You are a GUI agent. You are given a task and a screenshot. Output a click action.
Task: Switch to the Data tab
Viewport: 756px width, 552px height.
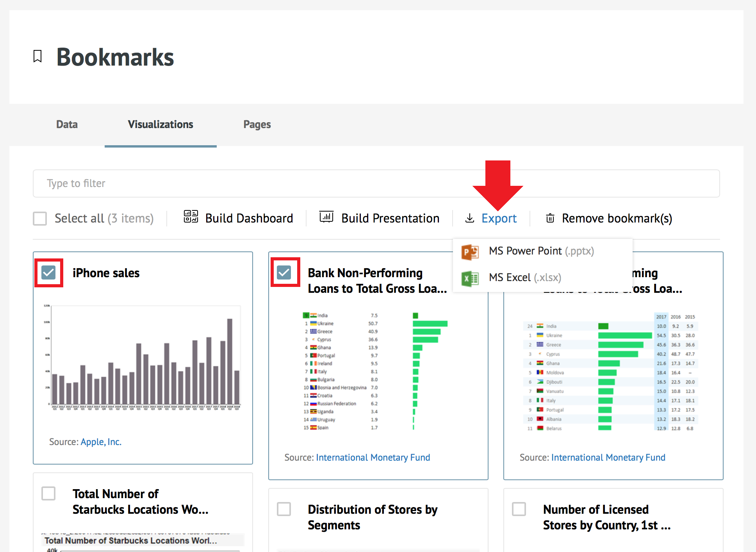coord(67,125)
